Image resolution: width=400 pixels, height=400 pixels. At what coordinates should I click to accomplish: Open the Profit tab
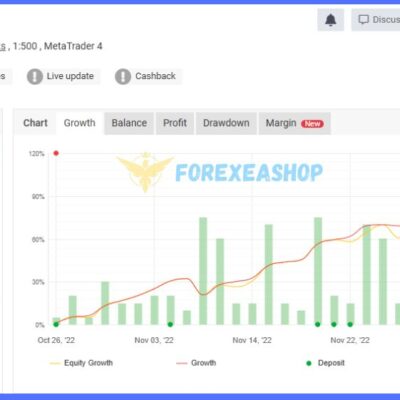tap(175, 123)
